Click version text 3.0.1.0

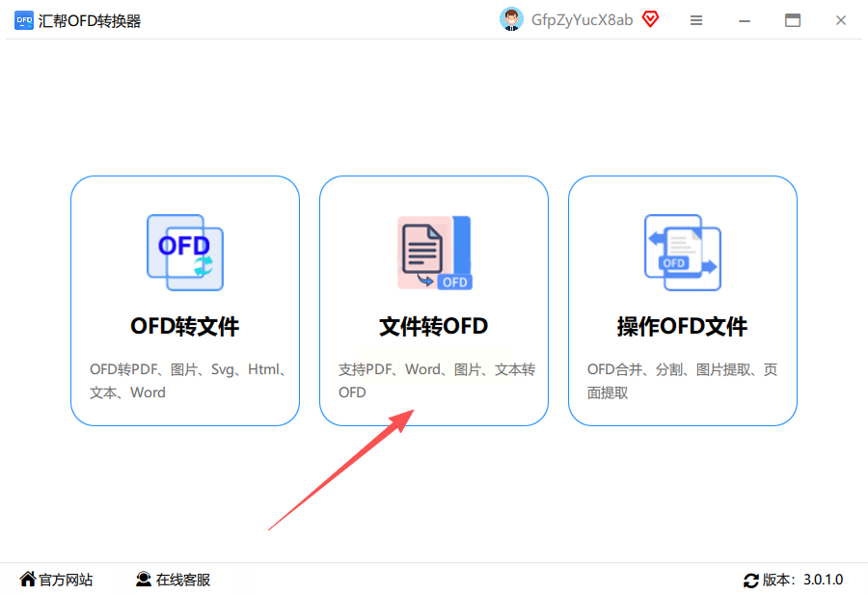(x=824, y=580)
